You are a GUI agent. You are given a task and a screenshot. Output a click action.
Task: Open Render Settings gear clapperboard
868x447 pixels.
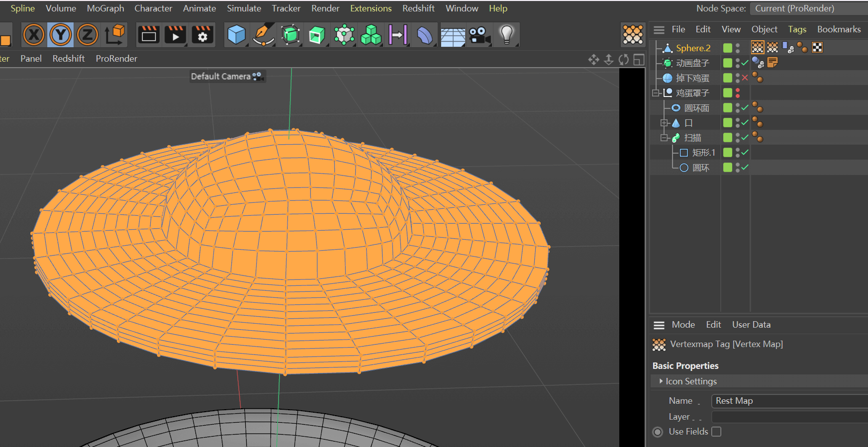[x=202, y=35]
